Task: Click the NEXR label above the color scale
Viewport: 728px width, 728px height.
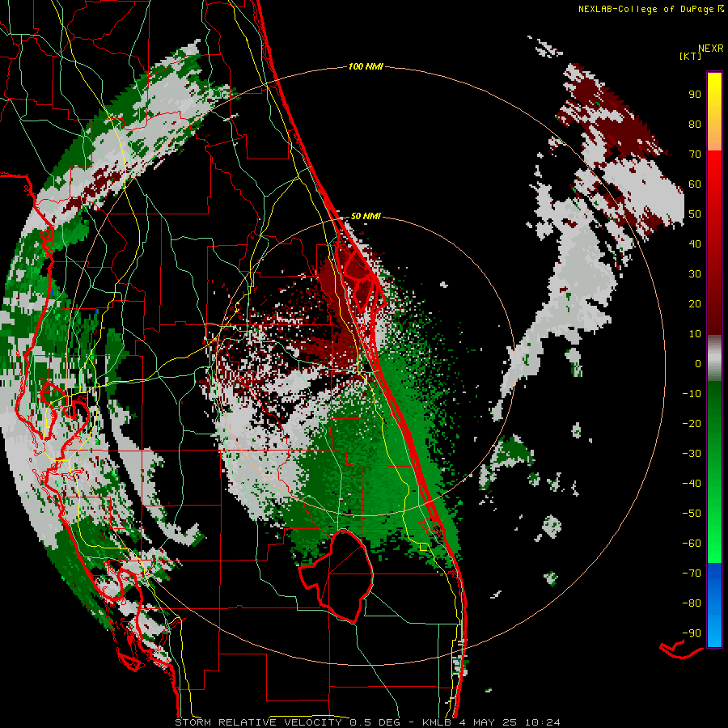Action: tap(711, 49)
